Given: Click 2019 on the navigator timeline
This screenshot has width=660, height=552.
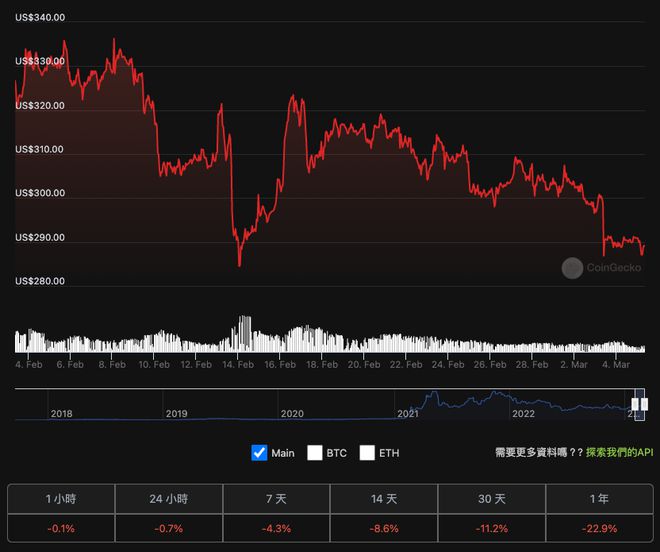Looking at the screenshot, I should click(176, 414).
